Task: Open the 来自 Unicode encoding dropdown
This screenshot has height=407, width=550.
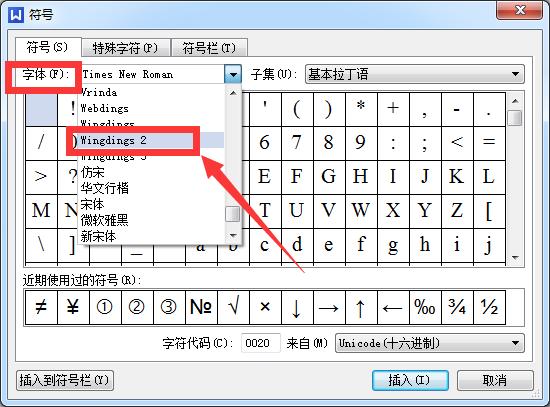Action: pos(430,343)
